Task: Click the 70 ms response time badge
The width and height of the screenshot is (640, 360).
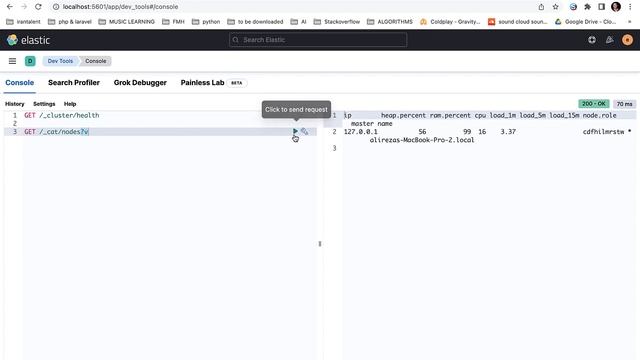Action: (x=624, y=104)
